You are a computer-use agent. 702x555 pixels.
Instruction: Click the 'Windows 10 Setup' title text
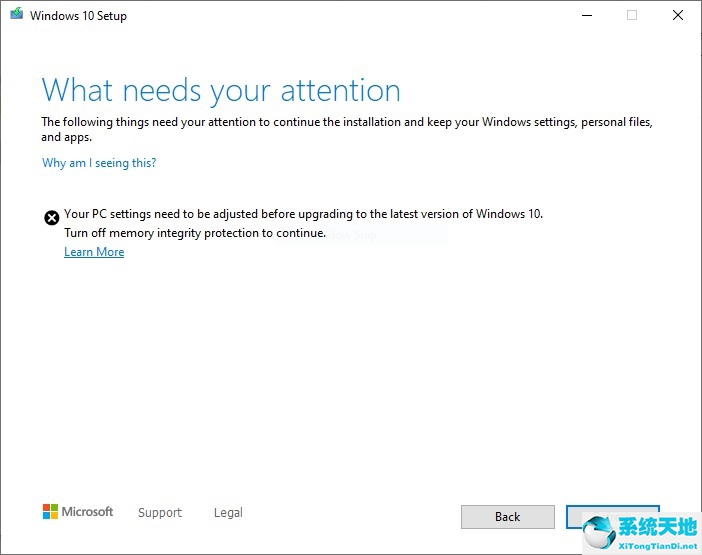click(78, 16)
